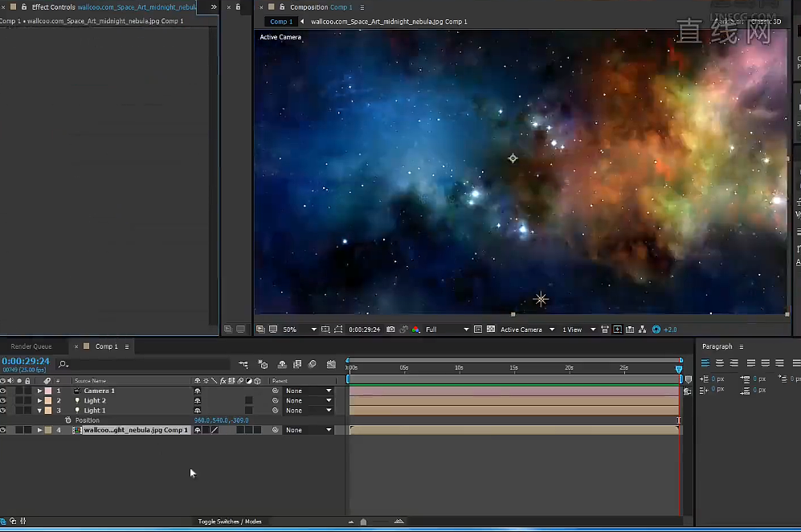
Task: Toggle lock on the Effect Controls panel
Action: [24, 7]
